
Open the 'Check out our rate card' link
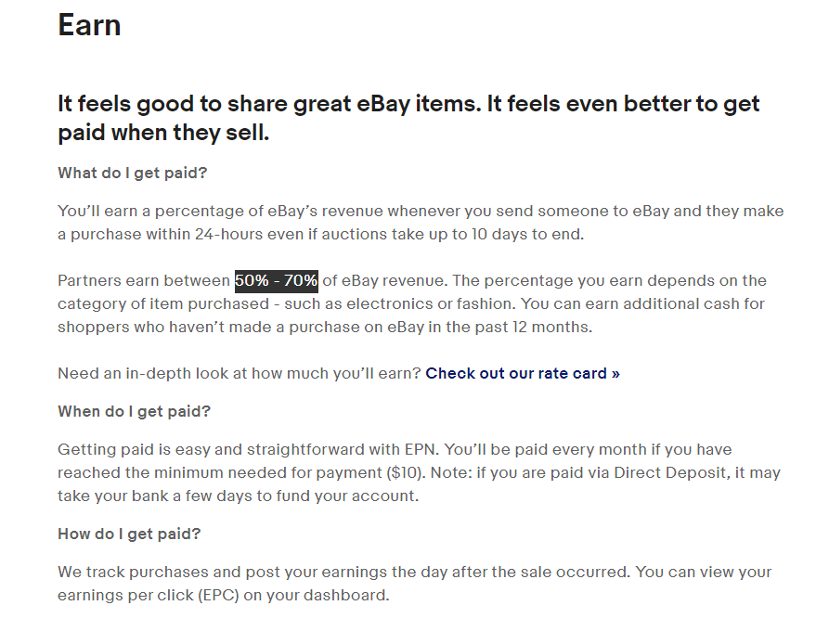(523, 373)
